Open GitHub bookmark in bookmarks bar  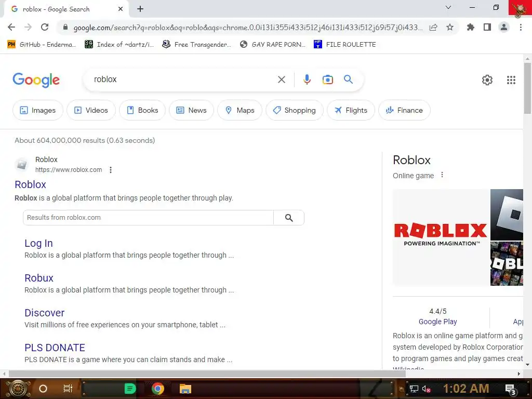(42, 45)
